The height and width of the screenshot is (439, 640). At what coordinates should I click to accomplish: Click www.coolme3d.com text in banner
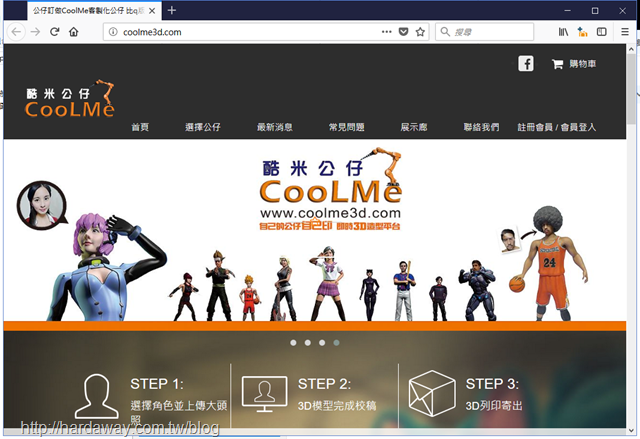(330, 213)
